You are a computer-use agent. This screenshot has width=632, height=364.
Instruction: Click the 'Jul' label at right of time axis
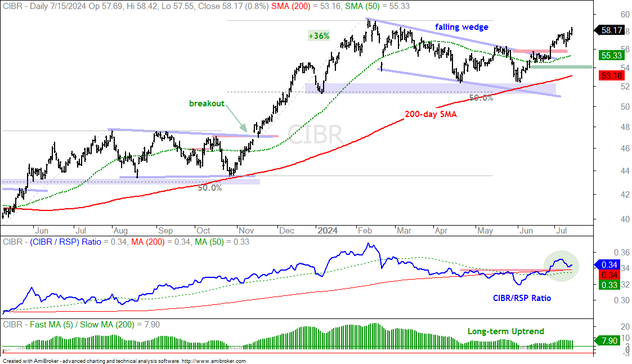coord(561,231)
